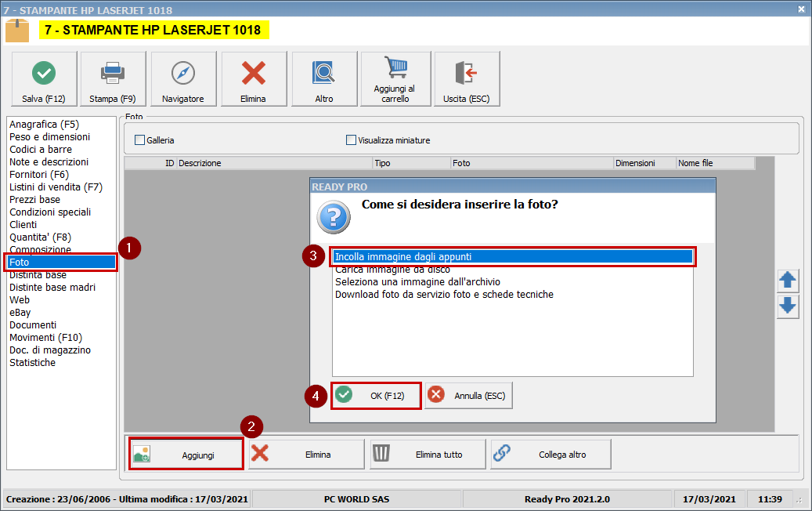The width and height of the screenshot is (812, 511).
Task: Click the Stampa (F9) printer icon
Action: coord(113,73)
